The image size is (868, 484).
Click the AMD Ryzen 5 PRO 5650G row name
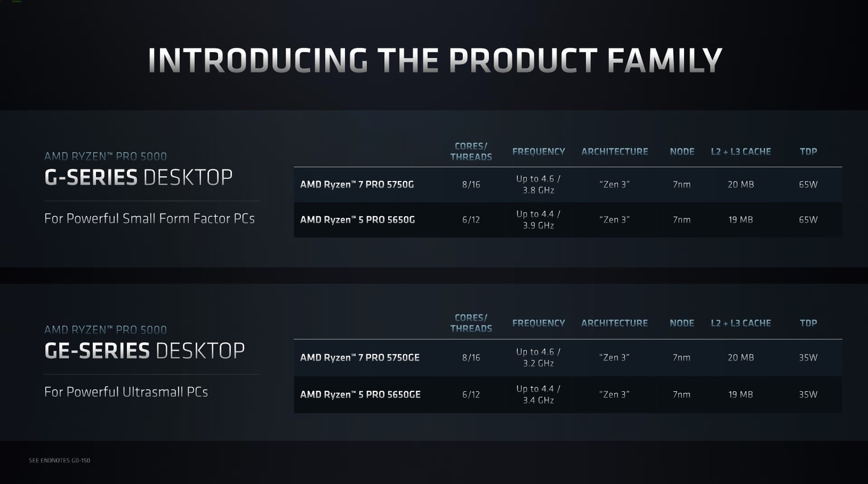358,220
